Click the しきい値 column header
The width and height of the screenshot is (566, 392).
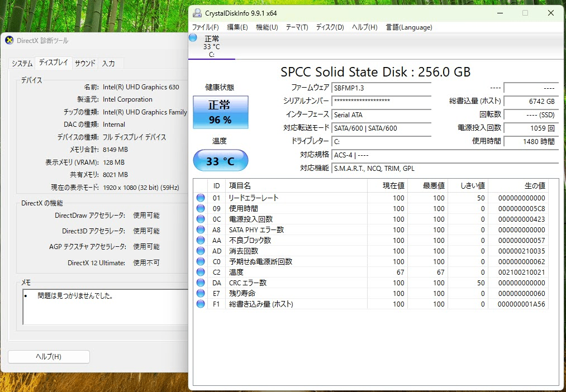pos(468,186)
